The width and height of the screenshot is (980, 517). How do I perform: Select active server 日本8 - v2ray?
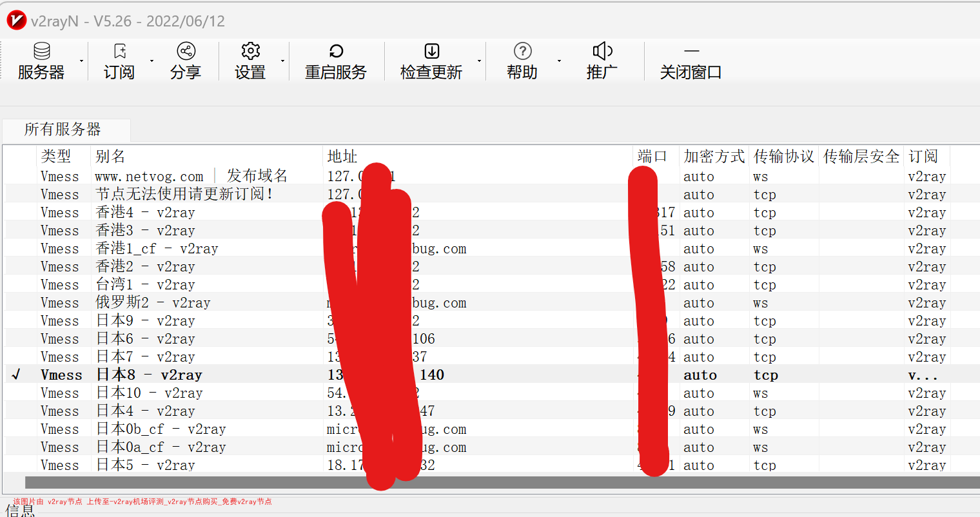click(x=493, y=375)
